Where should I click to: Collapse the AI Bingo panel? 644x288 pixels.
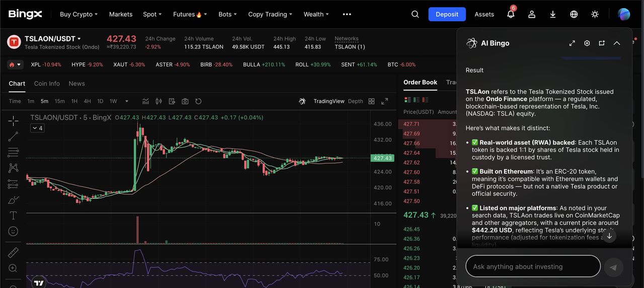coord(617,43)
